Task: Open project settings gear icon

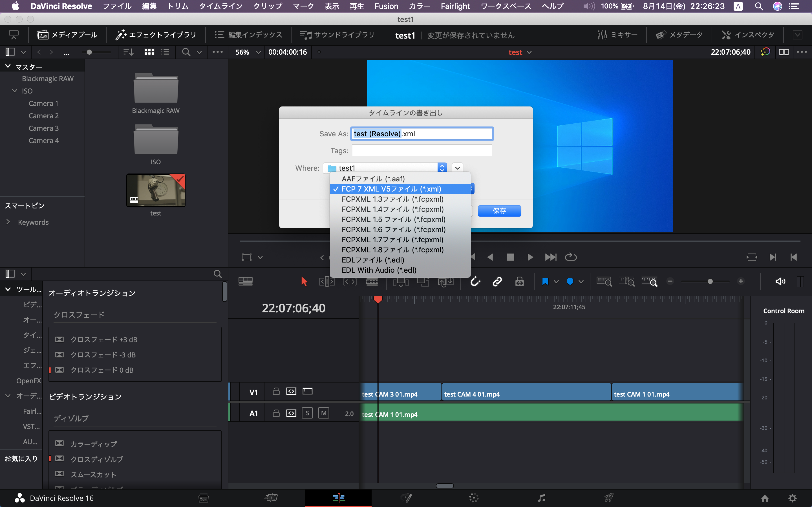Action: [792, 498]
